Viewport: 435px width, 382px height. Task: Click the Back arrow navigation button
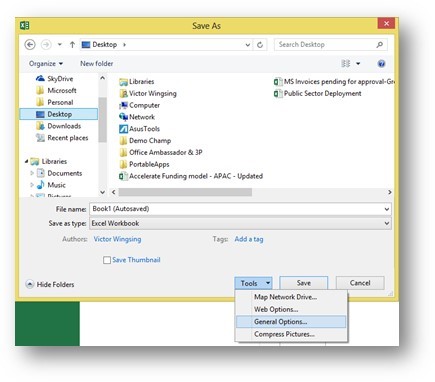[30, 44]
